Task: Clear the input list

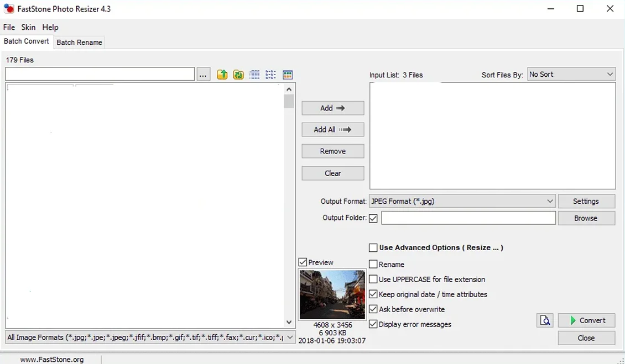Action: 333,173
